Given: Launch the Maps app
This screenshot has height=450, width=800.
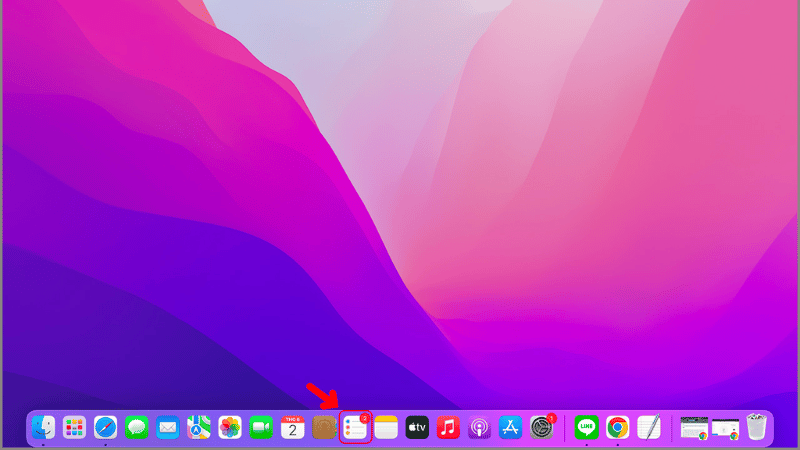Looking at the screenshot, I should pos(199,428).
